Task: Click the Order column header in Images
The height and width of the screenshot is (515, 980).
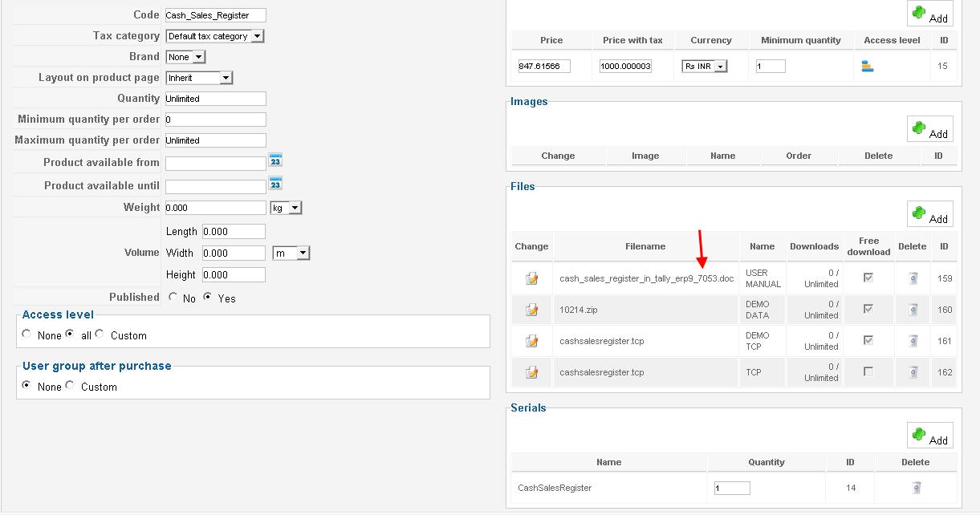Action: 799,156
